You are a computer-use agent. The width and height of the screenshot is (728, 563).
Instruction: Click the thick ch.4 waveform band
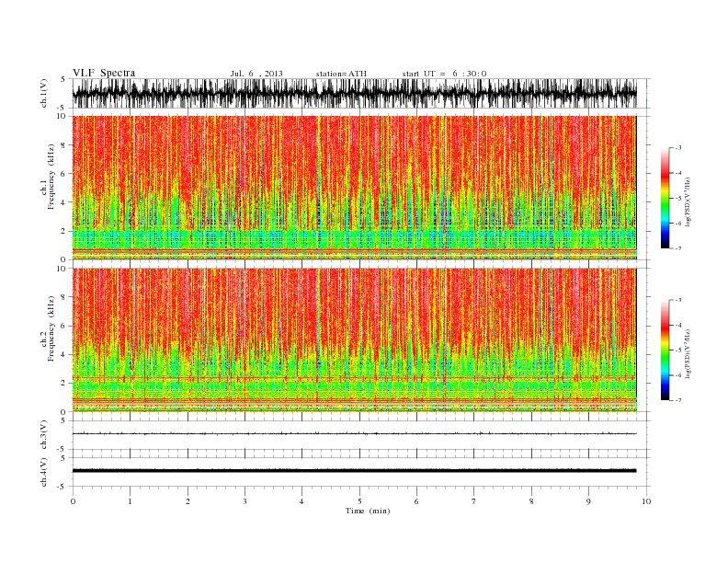pos(354,471)
